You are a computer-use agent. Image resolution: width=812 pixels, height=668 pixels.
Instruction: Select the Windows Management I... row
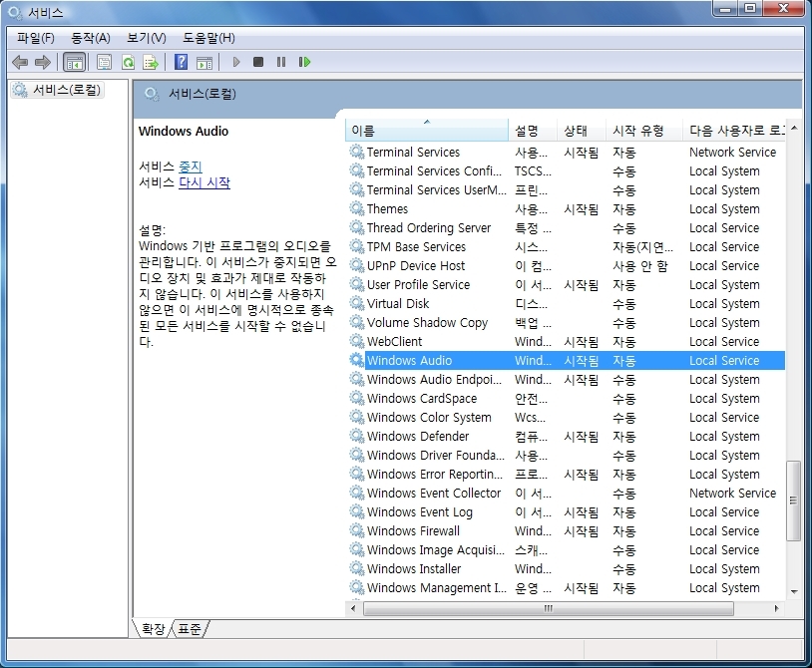566,587
